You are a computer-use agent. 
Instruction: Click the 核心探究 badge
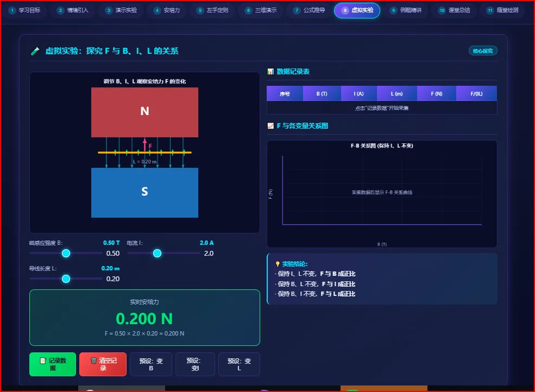point(483,51)
